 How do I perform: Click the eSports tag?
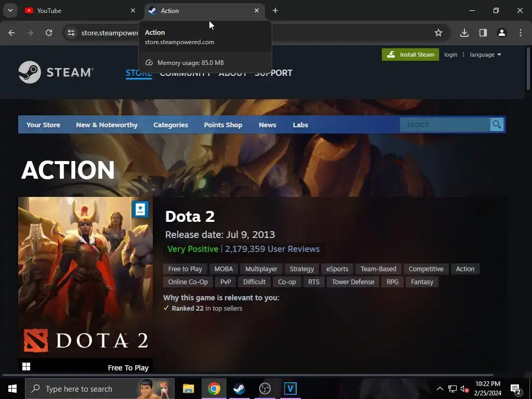tap(337, 269)
